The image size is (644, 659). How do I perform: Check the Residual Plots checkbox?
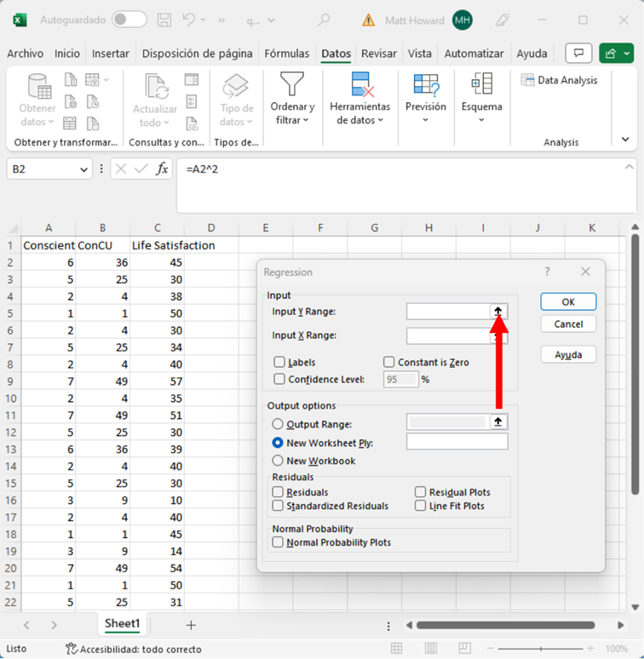click(421, 492)
